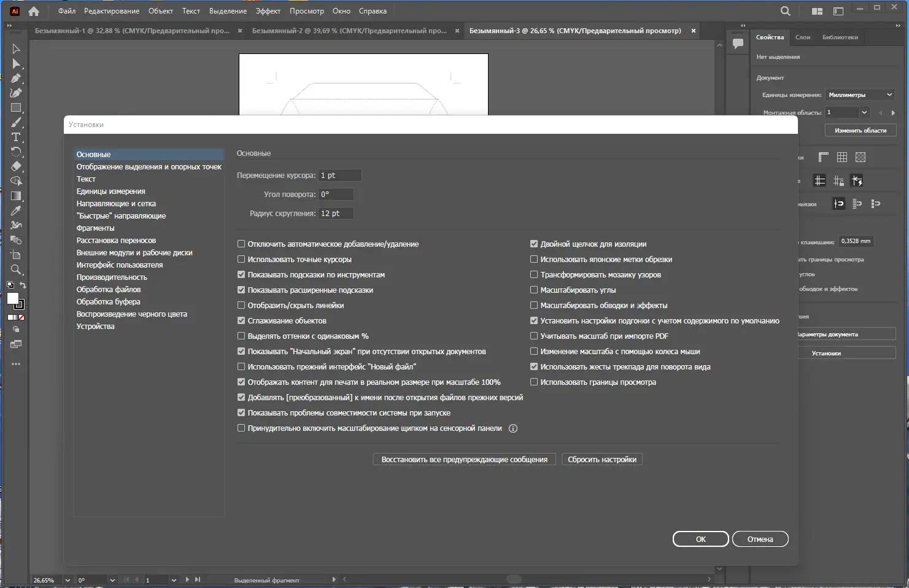Select the Gradient tool
Viewport: 909px width, 588px height.
point(16,196)
